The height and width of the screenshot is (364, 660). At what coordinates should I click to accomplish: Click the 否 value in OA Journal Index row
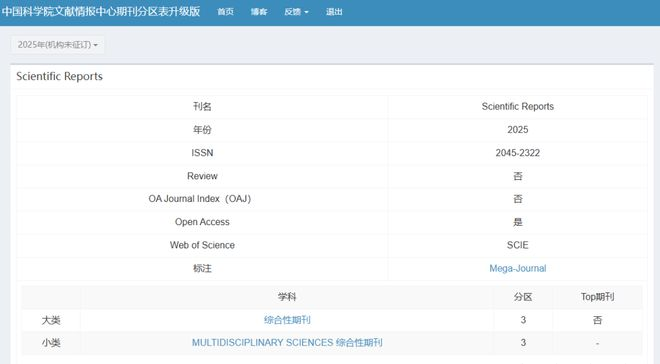pos(518,199)
